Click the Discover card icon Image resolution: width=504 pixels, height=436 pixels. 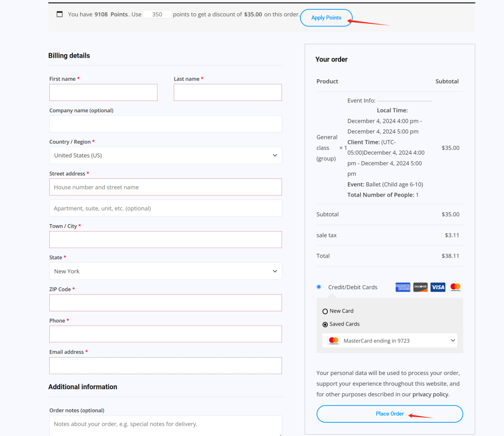pos(420,287)
